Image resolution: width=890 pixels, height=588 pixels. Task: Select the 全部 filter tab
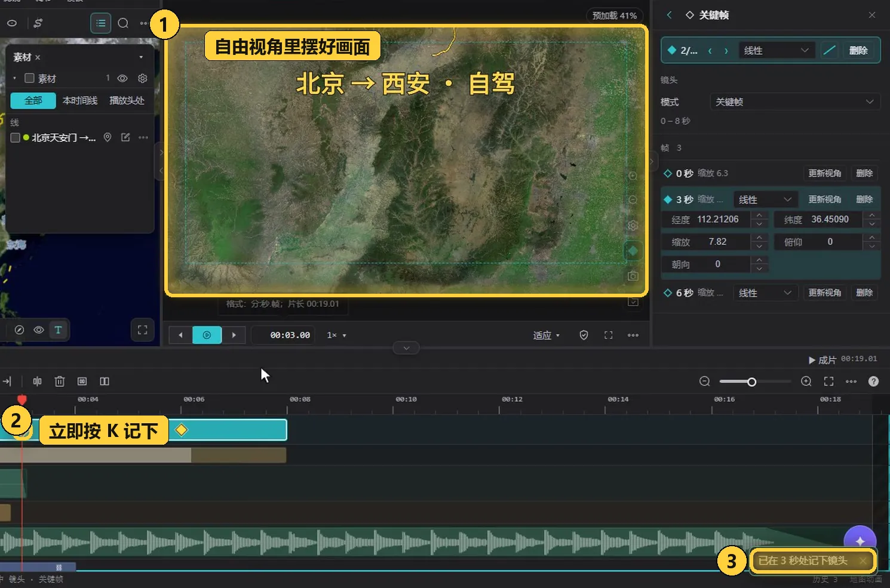[x=33, y=100]
